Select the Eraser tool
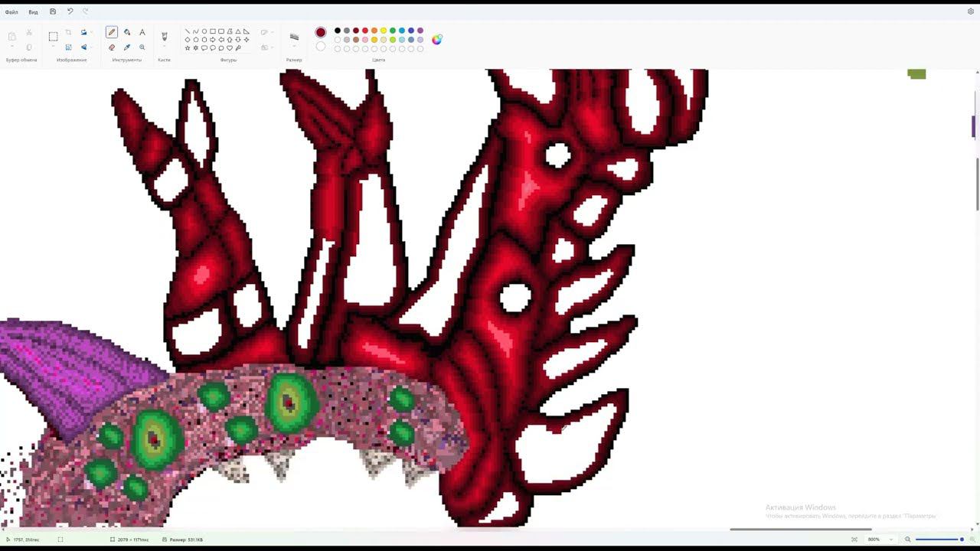Viewport: 980px width, 551px height. [112, 47]
